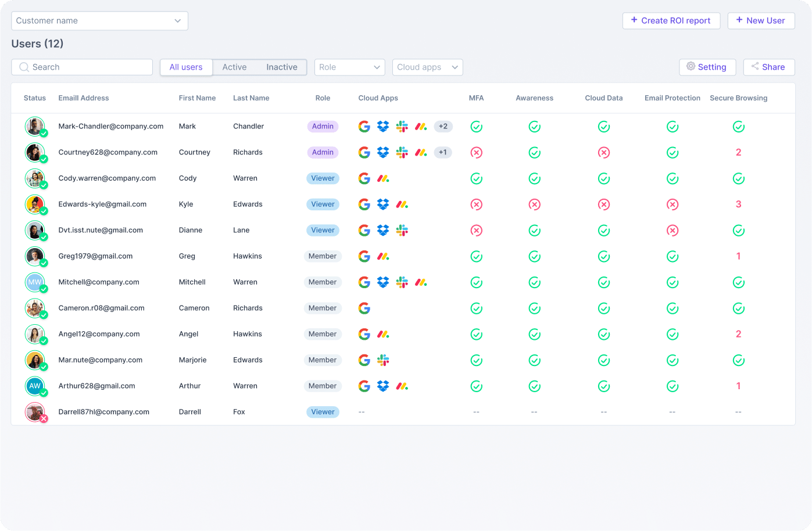Screen dimensions: 812x531
Task: Show only Inactive users
Action: tap(282, 67)
